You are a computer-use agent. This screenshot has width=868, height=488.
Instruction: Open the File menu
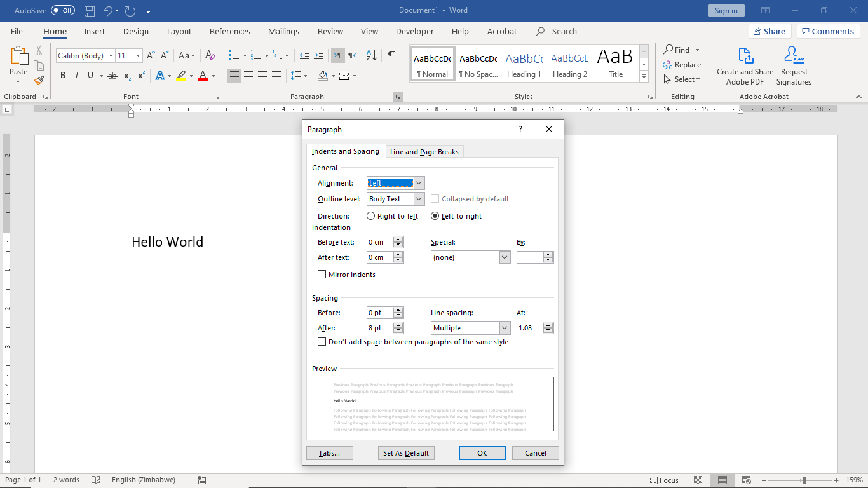click(x=17, y=31)
